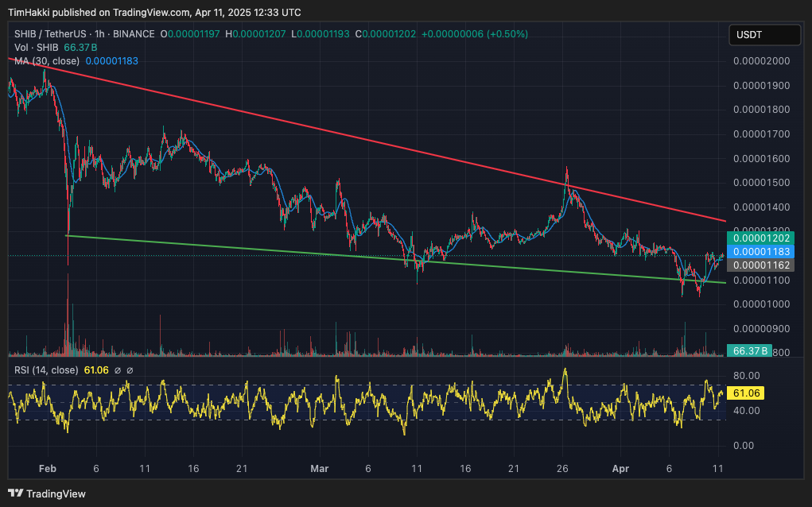The image size is (812, 507).
Task: Open the RSI (14, close) indicator label
Action: click(46, 370)
